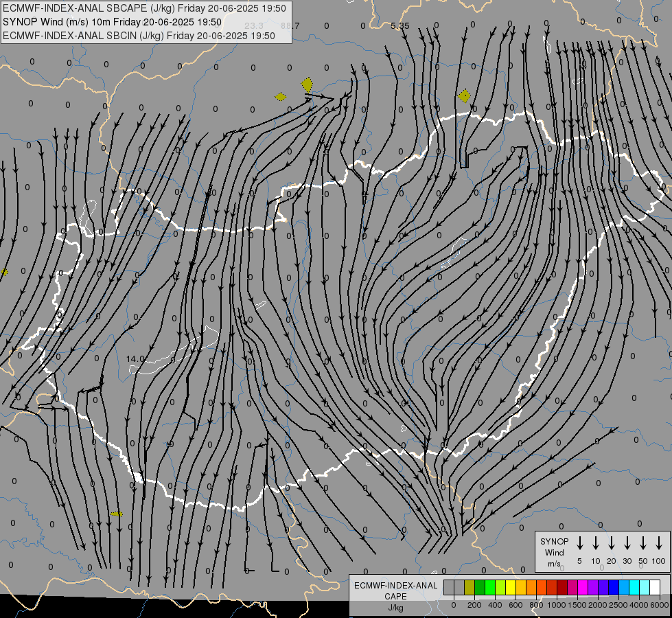Click the 6000 tick label on CAPE scale
The width and height of the screenshot is (672, 618).
coord(660,605)
